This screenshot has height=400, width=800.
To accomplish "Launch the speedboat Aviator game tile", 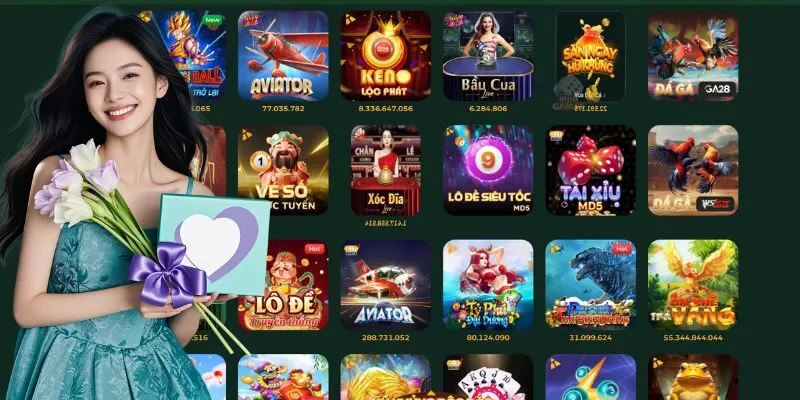I will click(386, 285).
